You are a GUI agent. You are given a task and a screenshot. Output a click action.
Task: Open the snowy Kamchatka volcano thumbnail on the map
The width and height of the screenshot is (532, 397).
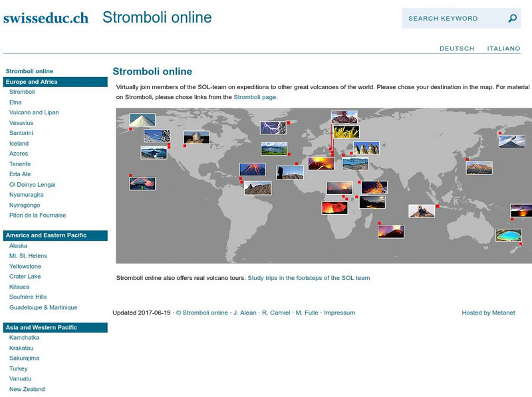pos(511,141)
